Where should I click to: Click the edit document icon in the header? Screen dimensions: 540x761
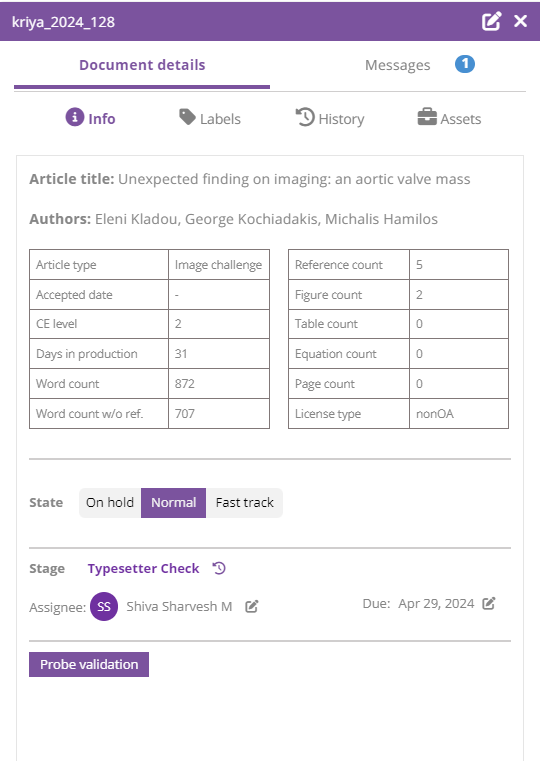click(x=491, y=21)
